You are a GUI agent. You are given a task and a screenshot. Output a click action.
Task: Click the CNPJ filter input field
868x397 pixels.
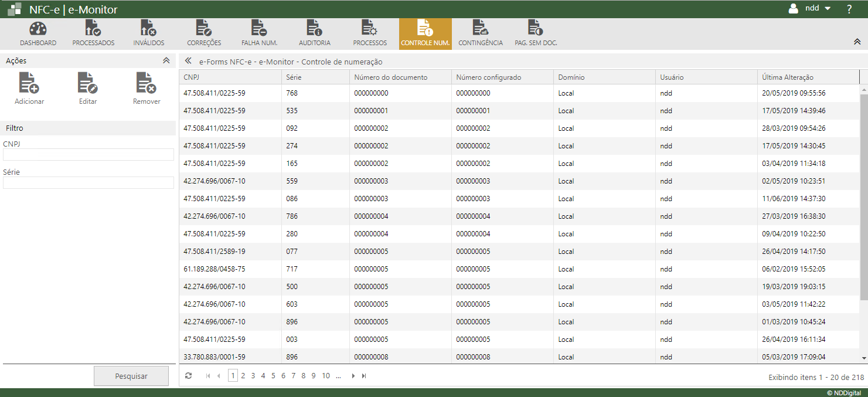click(x=88, y=154)
